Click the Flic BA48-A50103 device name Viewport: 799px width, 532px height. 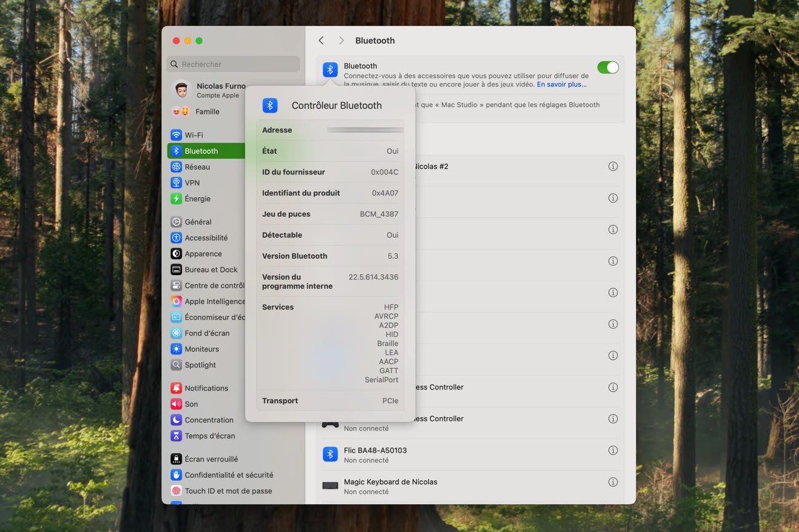click(375, 450)
